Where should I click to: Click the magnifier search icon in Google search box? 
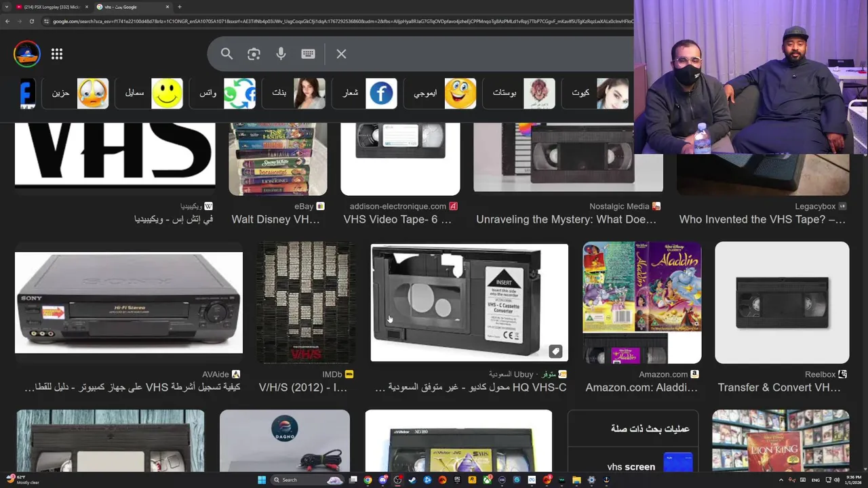(226, 54)
